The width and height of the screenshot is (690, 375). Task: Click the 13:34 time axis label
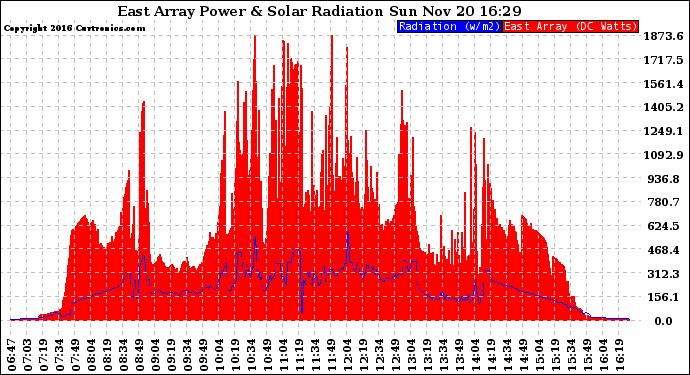[x=444, y=355]
